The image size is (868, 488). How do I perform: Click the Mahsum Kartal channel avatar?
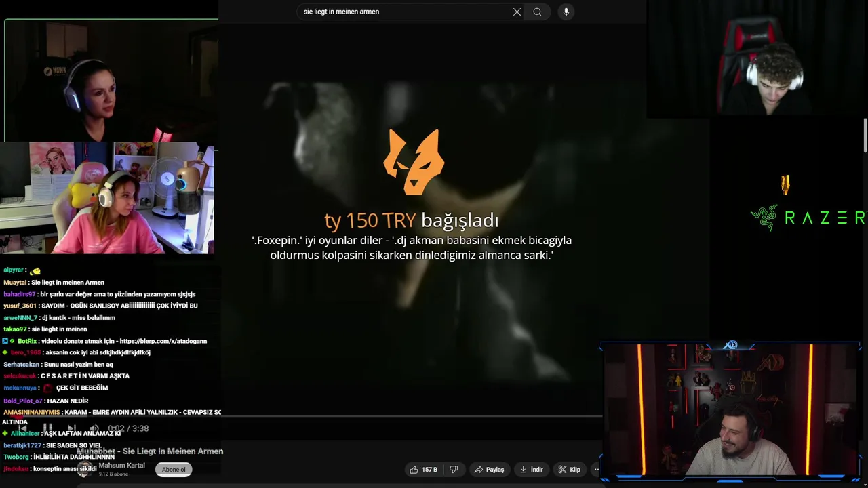tap(84, 470)
